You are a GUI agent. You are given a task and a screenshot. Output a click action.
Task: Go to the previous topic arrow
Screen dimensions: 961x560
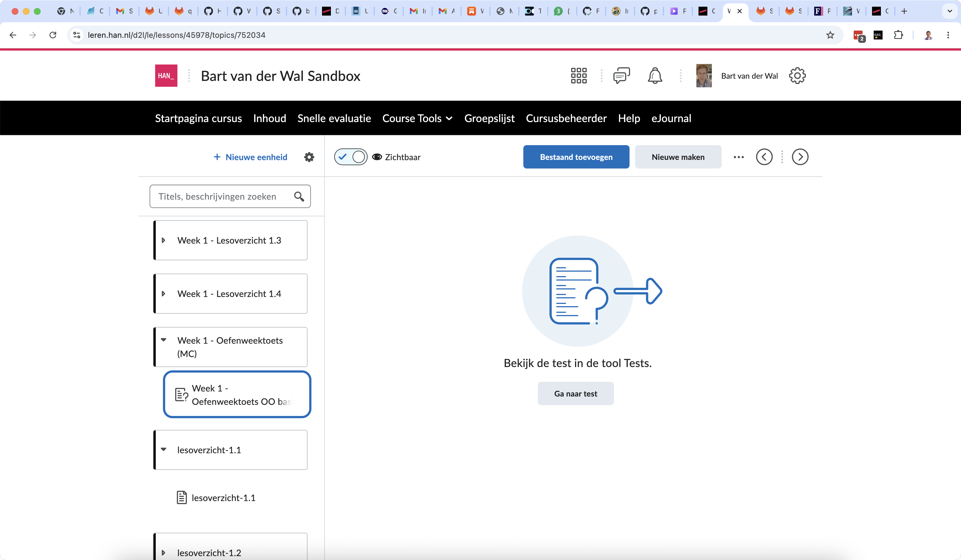(x=764, y=157)
